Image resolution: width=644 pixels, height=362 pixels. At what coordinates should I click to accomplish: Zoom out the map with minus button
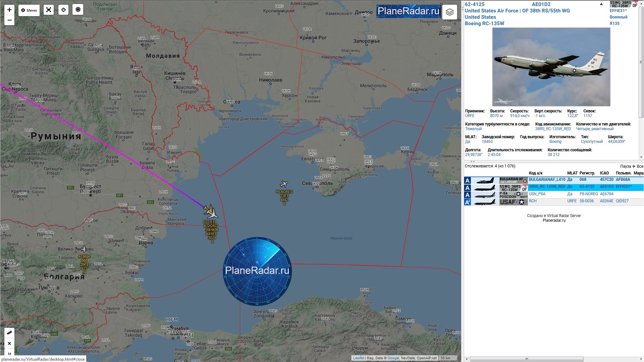tap(9, 20)
